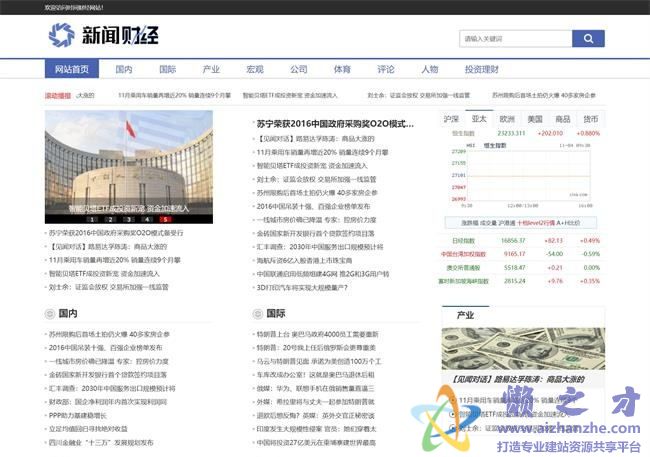Click the 中国台湾加权指数 row

[520, 254]
